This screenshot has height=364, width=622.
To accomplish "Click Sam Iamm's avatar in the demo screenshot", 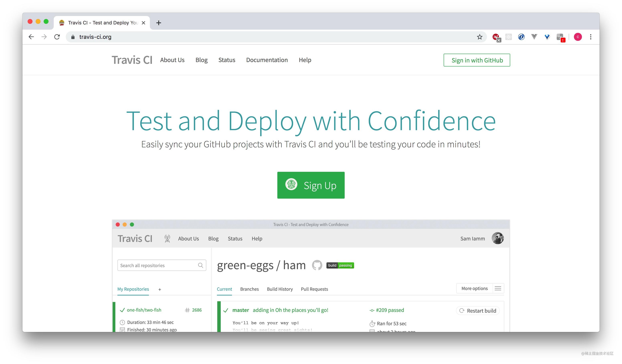I will tap(497, 238).
